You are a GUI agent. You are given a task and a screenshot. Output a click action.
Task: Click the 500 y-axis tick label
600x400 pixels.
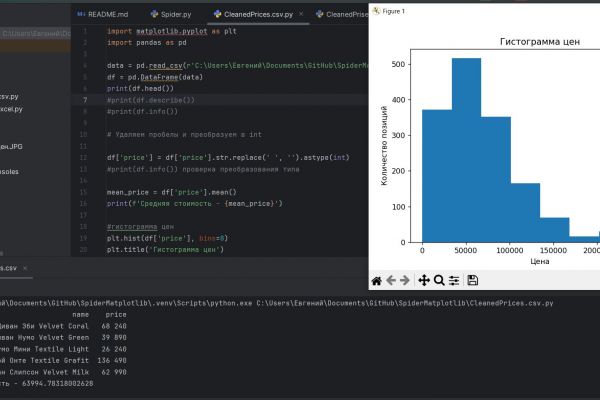tap(398, 64)
